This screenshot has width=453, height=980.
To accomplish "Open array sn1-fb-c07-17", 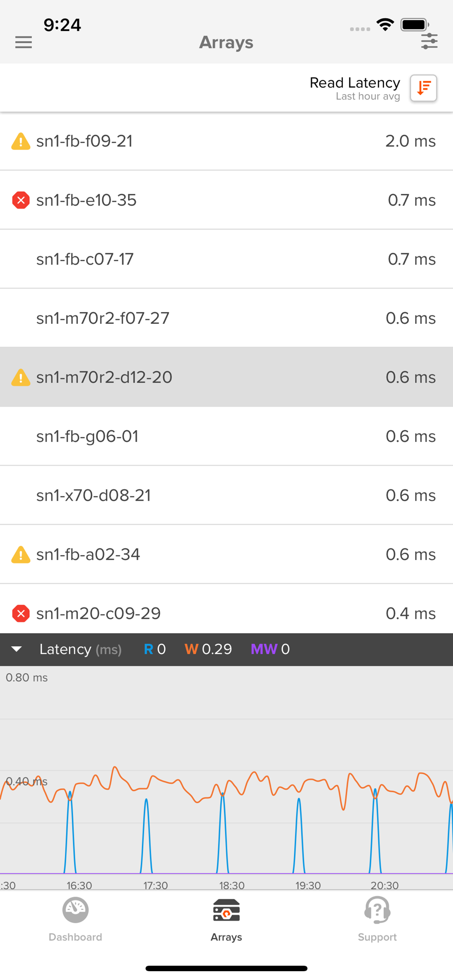I will tap(226, 259).
